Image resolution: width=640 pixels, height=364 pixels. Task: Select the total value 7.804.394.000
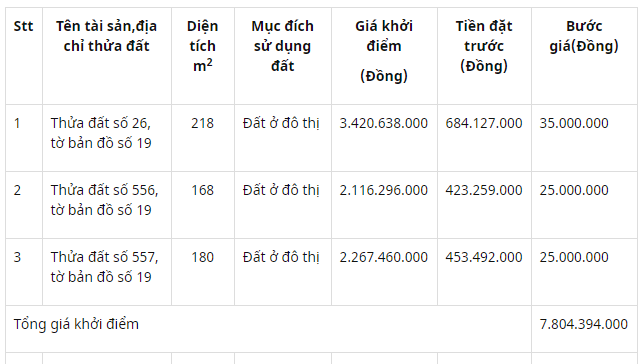click(x=584, y=324)
